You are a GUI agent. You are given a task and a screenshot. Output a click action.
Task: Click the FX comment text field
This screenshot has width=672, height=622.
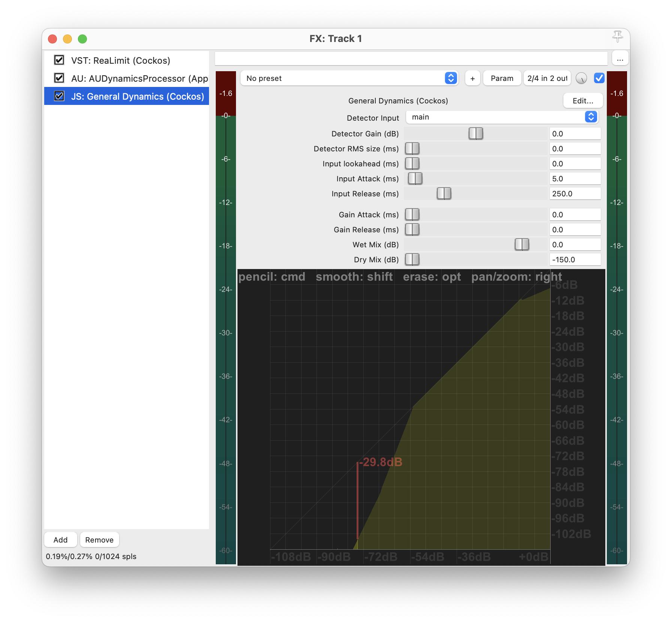pos(411,58)
